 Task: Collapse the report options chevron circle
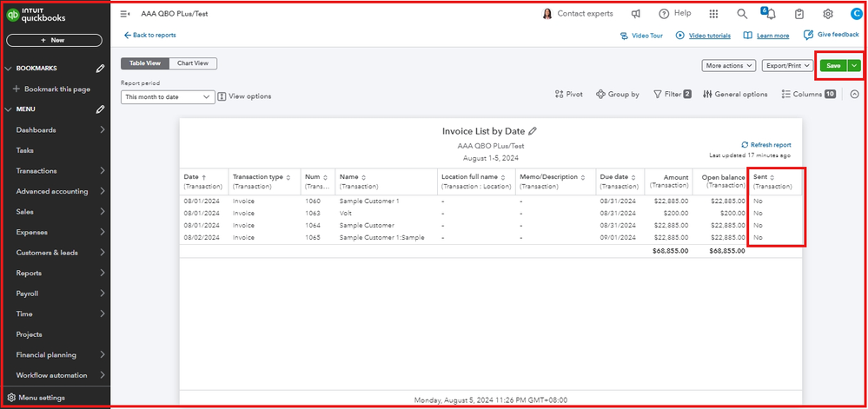(854, 95)
